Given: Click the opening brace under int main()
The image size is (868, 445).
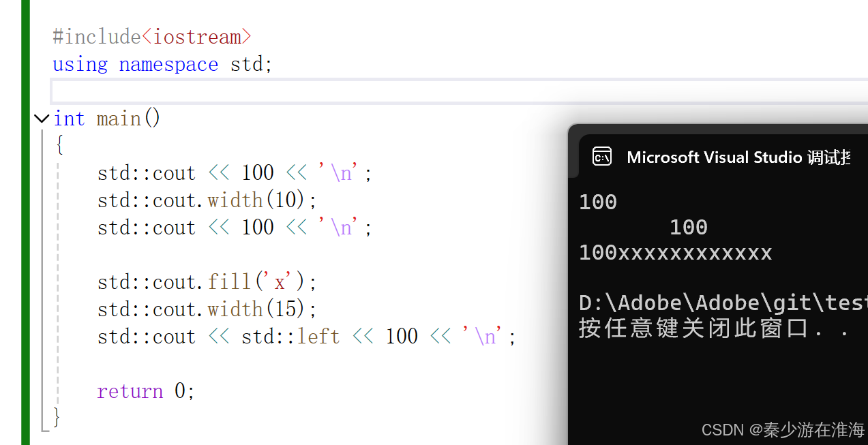Looking at the screenshot, I should coord(59,145).
